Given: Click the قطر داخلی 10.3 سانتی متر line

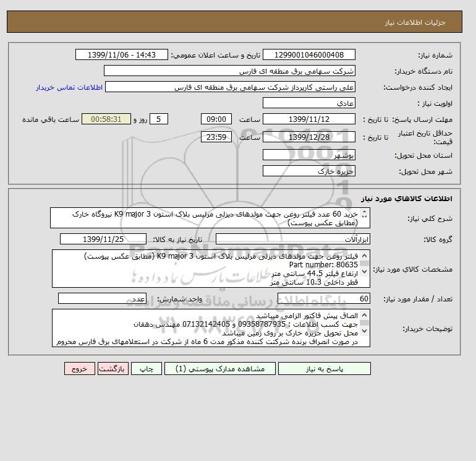Looking at the screenshot, I should (314, 282).
